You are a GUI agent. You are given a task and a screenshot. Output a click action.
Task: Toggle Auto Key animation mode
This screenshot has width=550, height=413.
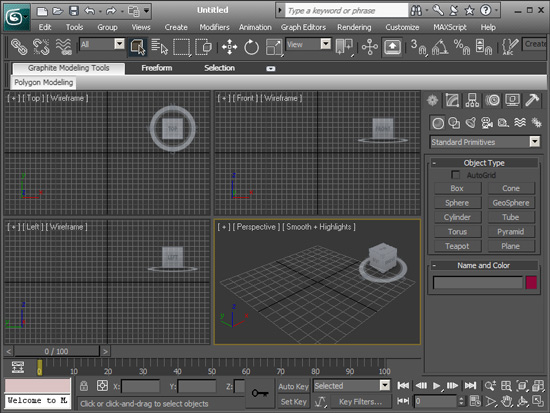[x=293, y=386]
